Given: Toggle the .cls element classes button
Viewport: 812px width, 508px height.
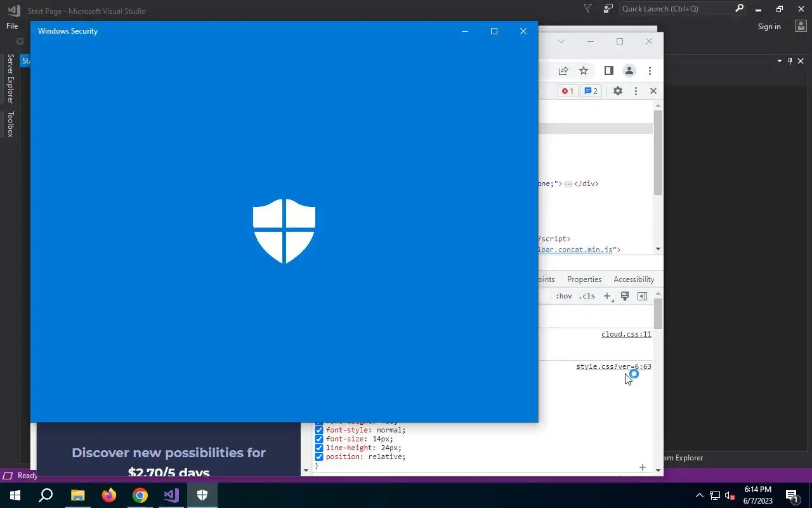Looking at the screenshot, I should pyautogui.click(x=587, y=296).
